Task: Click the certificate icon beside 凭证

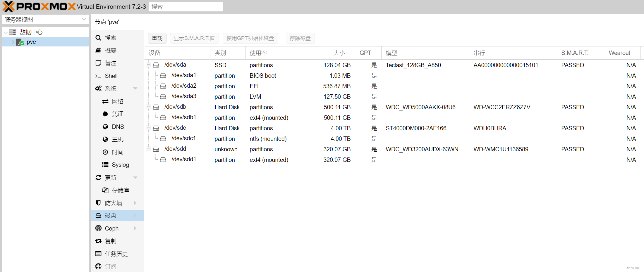Action: (105, 114)
